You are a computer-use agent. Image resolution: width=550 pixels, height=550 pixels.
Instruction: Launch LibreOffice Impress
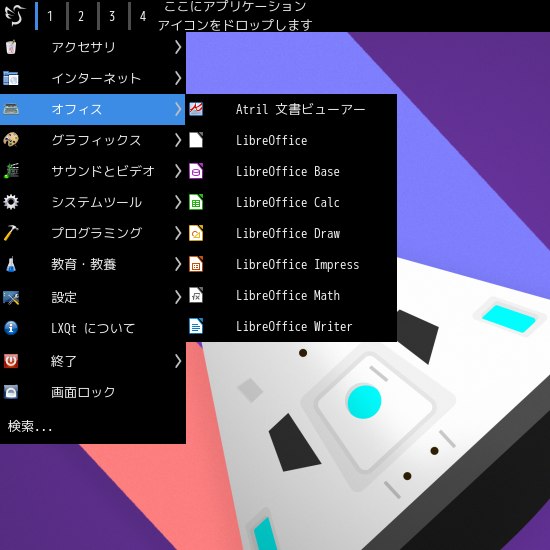291,264
